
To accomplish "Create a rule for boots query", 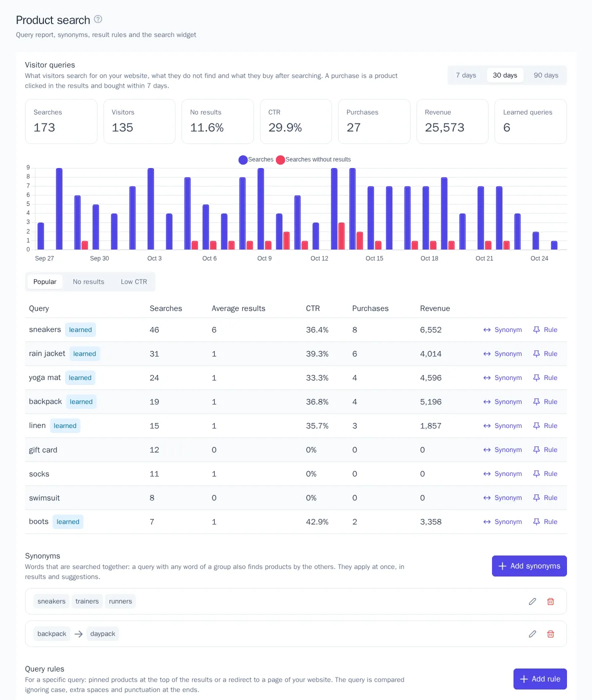I will pos(545,522).
